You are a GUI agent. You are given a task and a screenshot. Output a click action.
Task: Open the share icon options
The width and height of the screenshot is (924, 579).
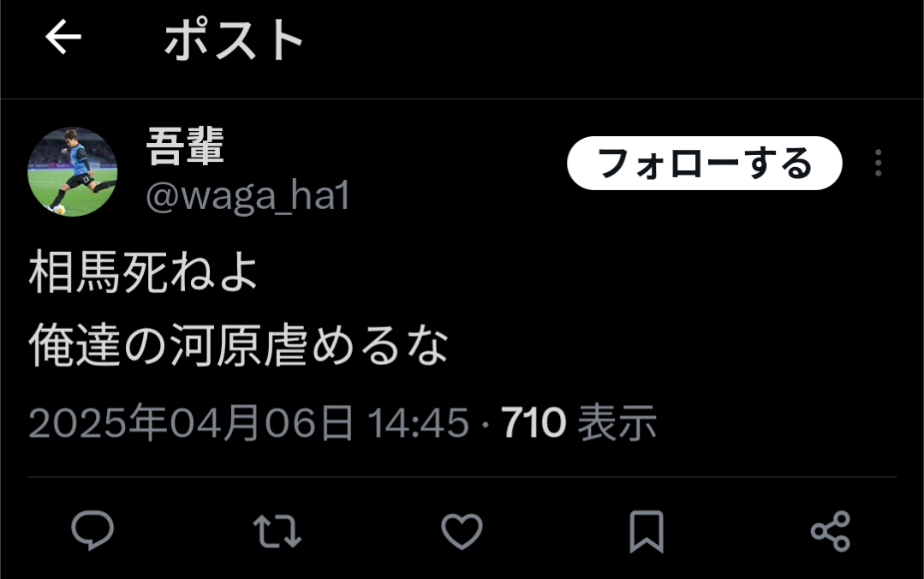click(831, 531)
